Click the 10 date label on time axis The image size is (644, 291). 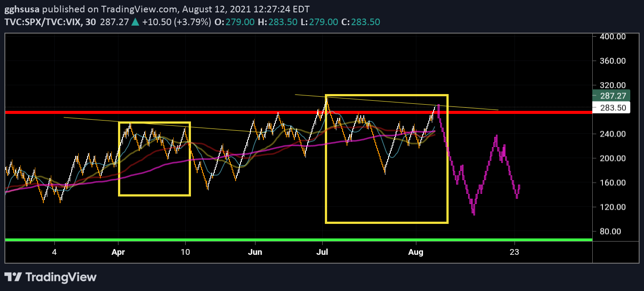coord(186,252)
